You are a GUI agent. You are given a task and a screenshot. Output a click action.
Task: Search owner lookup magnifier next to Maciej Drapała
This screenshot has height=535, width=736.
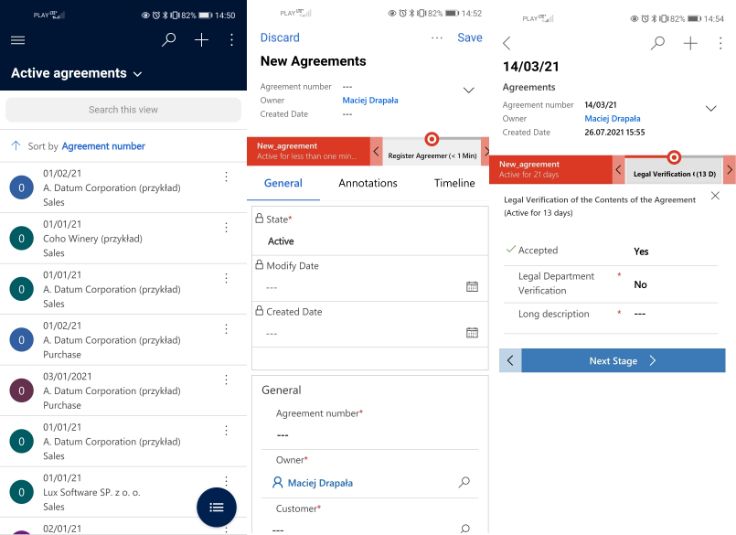point(464,482)
